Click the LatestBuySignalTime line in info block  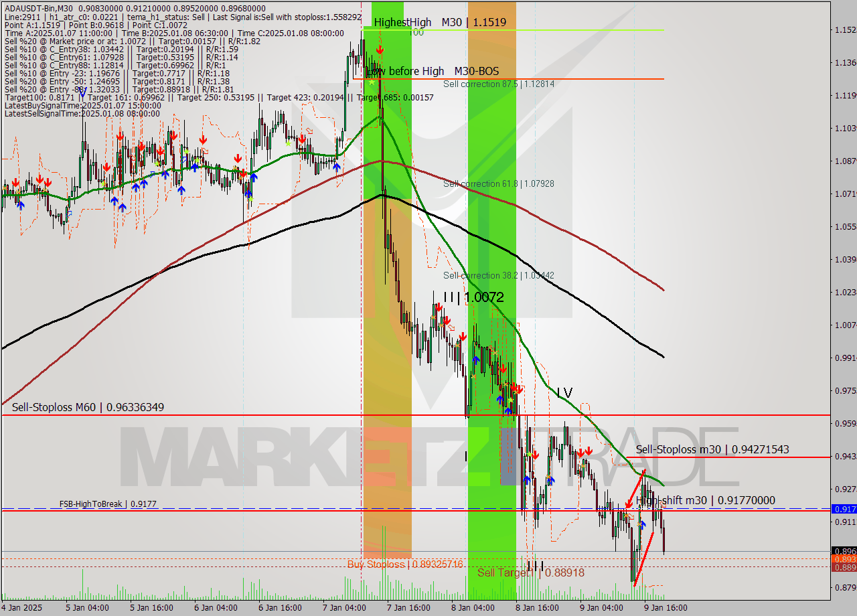(x=82, y=105)
